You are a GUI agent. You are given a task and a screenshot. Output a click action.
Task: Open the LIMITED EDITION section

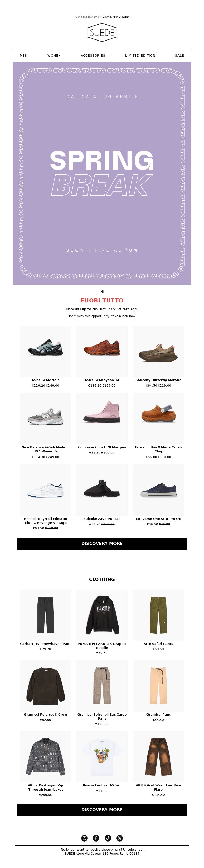140,56
